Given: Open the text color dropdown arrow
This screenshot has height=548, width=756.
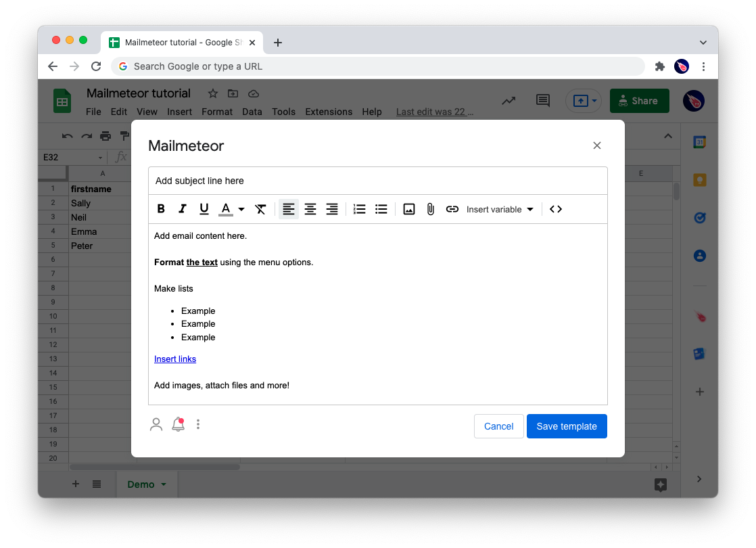Looking at the screenshot, I should (241, 209).
